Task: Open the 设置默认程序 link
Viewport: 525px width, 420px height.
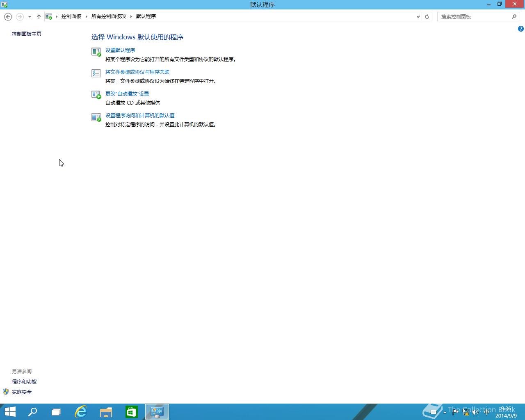Action: [120, 50]
